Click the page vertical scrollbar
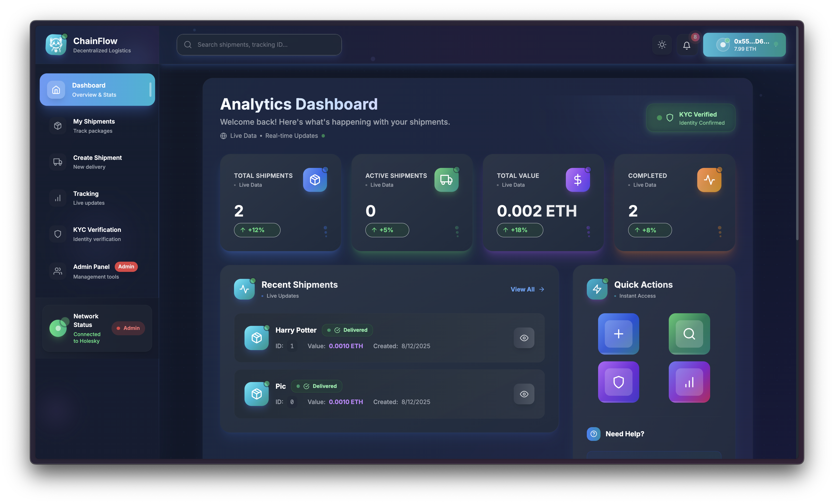Viewport: 834px width, 504px height. click(x=797, y=135)
